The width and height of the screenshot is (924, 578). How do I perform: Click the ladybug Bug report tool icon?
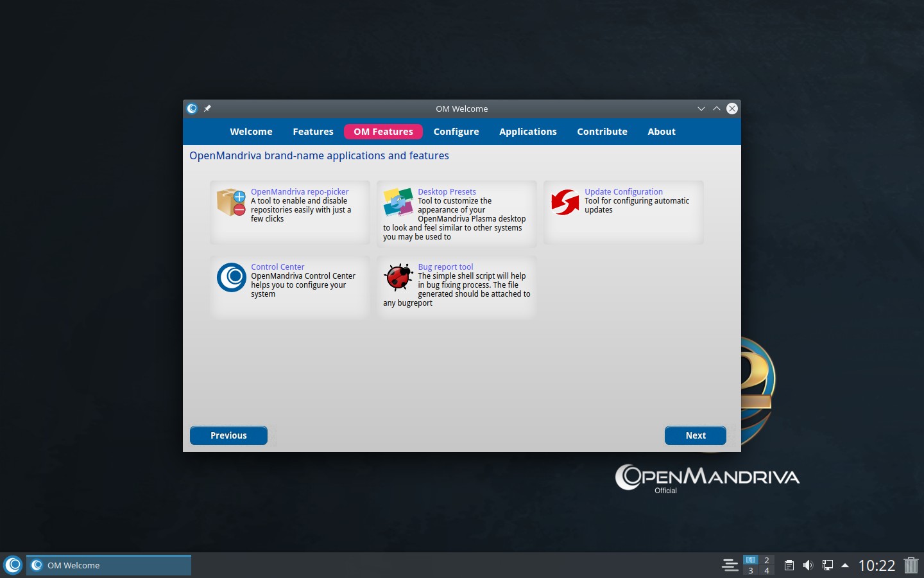(398, 277)
